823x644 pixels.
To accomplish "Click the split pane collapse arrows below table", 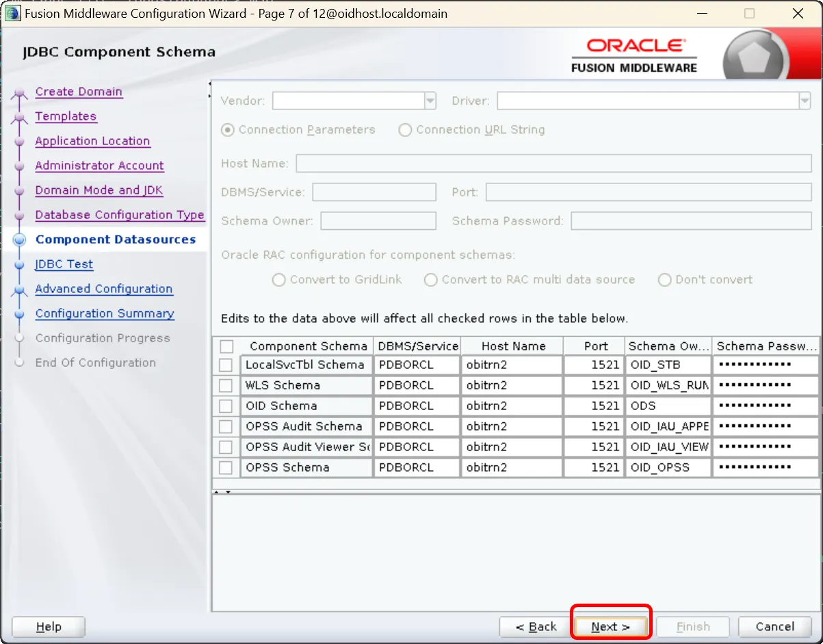I will 222,492.
